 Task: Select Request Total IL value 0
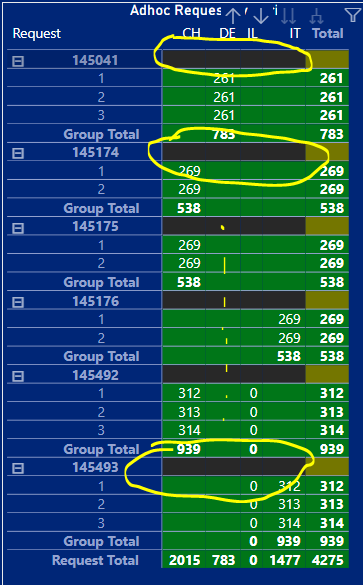[x=253, y=560]
